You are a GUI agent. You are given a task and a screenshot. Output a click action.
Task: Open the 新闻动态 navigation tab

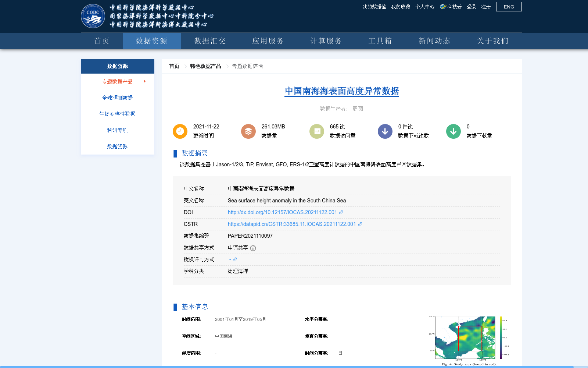(435, 41)
